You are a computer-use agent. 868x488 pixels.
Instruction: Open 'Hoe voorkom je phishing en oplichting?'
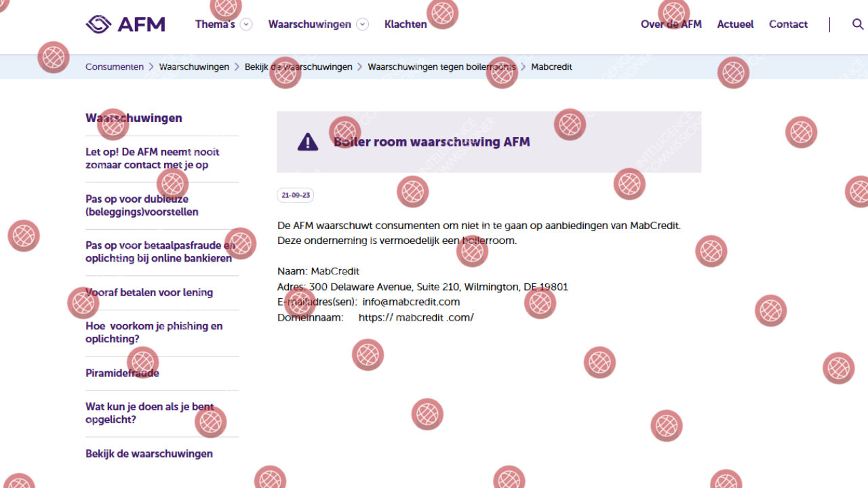pos(154,333)
